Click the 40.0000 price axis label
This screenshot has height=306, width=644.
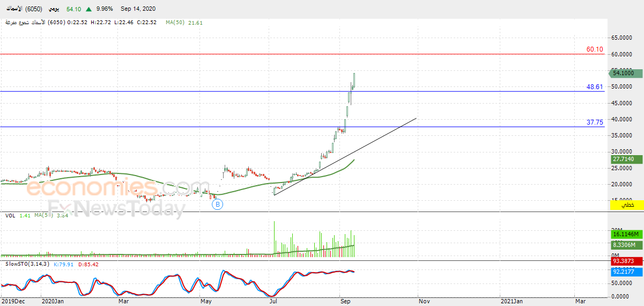[x=622, y=119]
